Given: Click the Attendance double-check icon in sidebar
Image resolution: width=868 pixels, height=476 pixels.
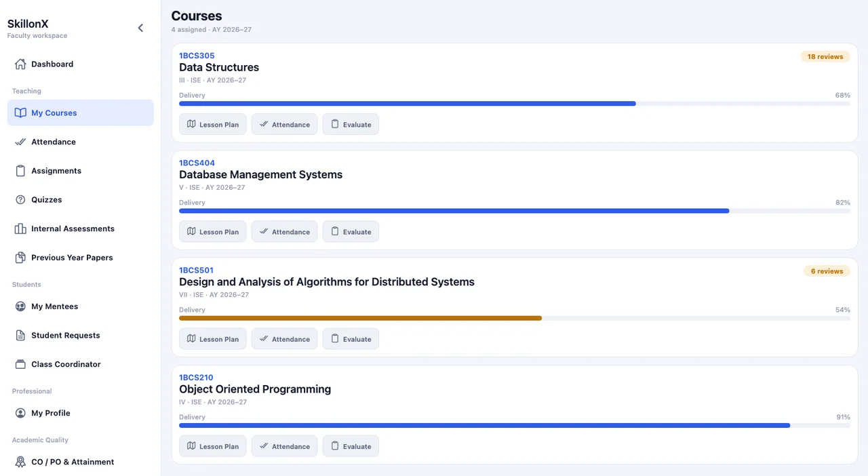Looking at the screenshot, I should point(20,142).
